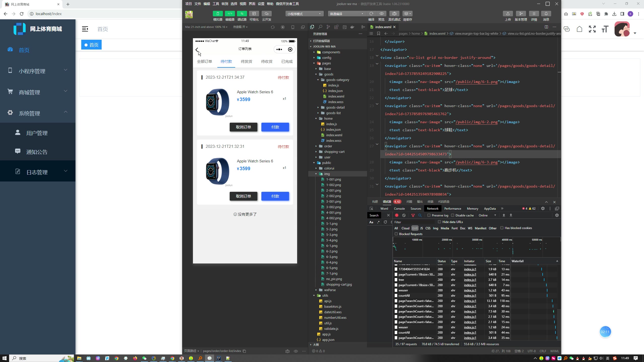Click the Filter input in Network panel
The height and width of the screenshot is (362, 644).
tap(414, 222)
